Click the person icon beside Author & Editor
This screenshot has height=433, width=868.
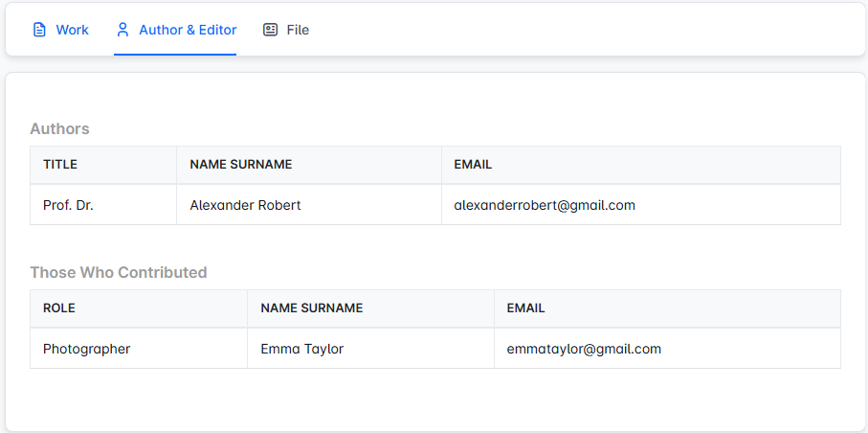(122, 30)
